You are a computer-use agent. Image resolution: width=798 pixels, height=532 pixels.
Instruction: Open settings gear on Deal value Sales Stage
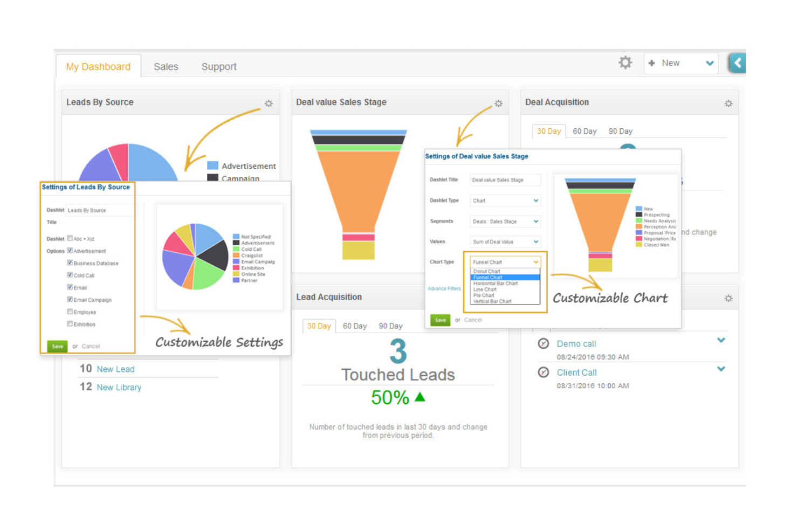498,103
